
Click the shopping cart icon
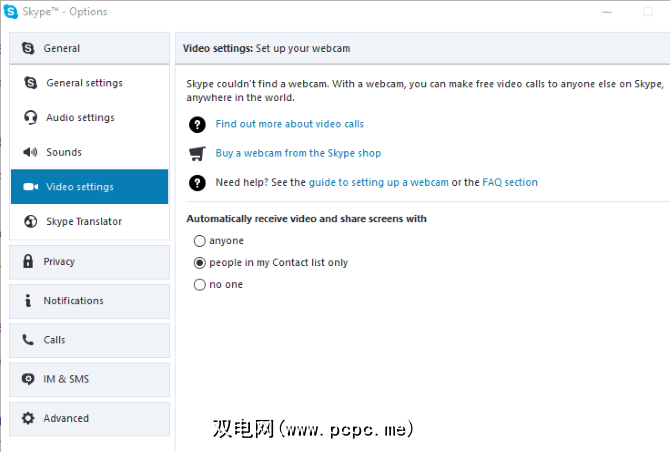point(197,153)
